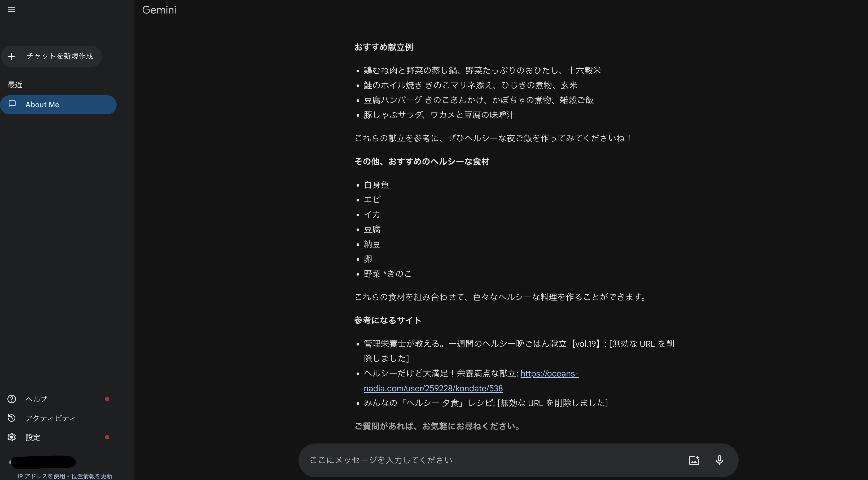This screenshot has height=480, width=868.
Task: Start a new chat using the plus icon
Action: (12, 56)
